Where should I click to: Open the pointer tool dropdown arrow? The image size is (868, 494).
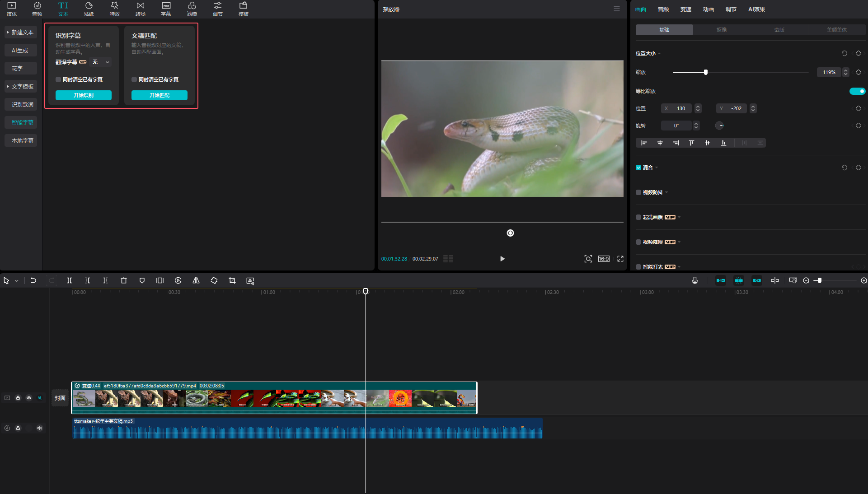(17, 281)
